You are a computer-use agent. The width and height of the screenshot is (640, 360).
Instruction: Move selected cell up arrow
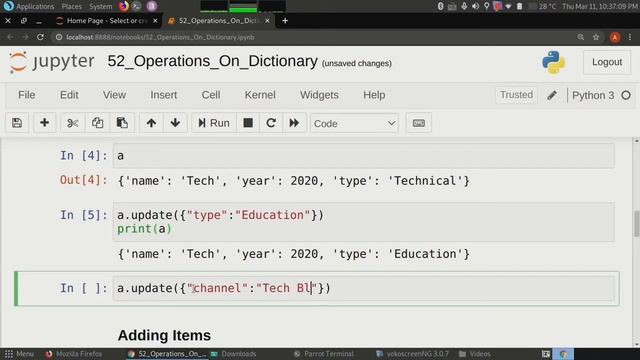tap(151, 123)
